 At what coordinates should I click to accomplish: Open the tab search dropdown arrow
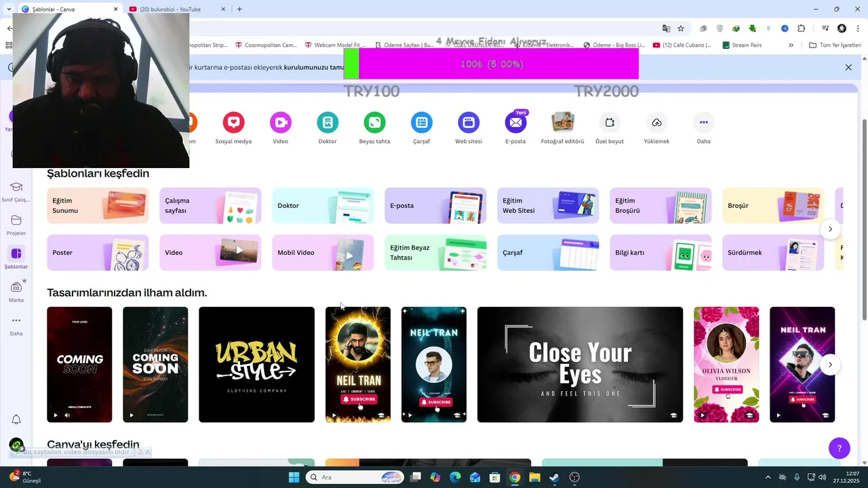click(x=9, y=9)
